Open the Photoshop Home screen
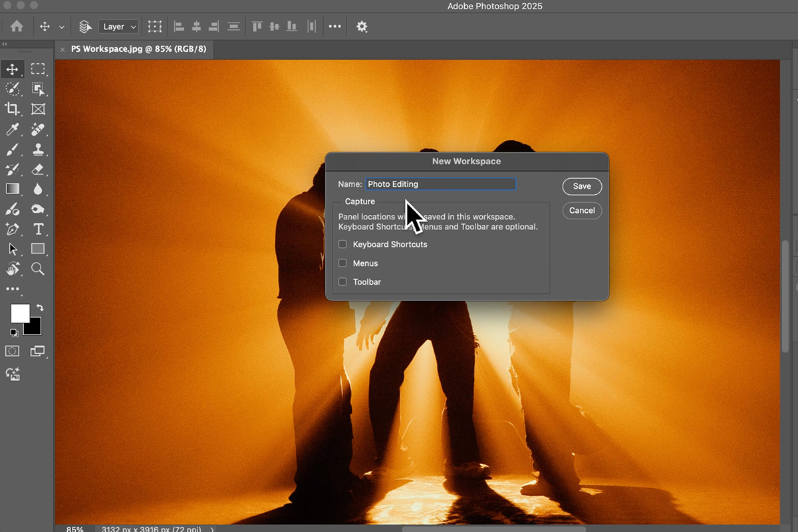 pos(17,27)
